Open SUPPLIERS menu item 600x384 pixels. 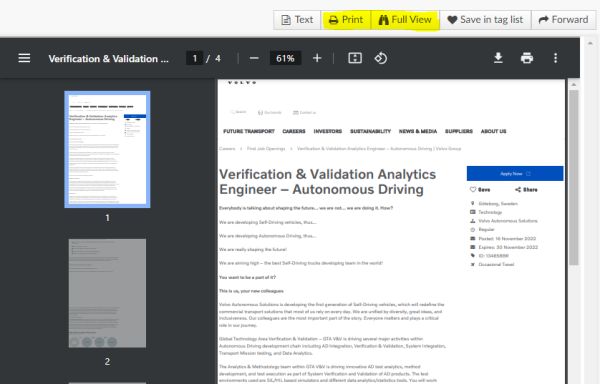459,131
